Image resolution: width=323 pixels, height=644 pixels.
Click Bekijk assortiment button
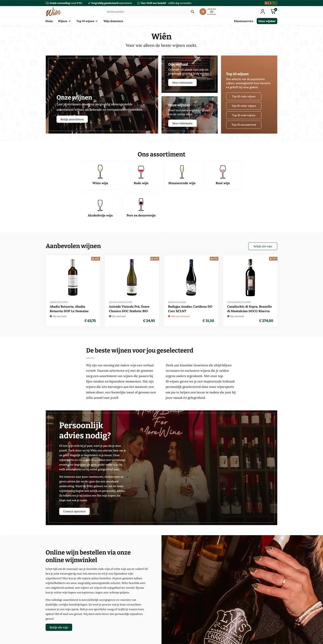72,119
